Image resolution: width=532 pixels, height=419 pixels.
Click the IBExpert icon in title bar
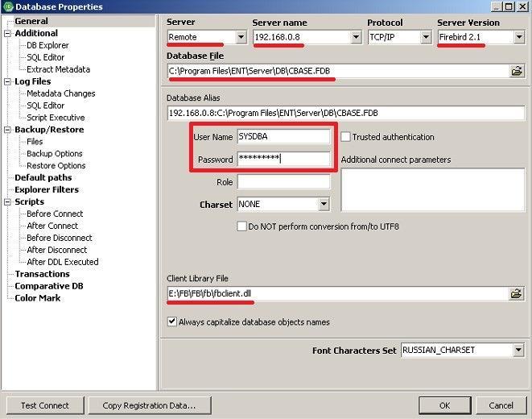[x=9, y=6]
